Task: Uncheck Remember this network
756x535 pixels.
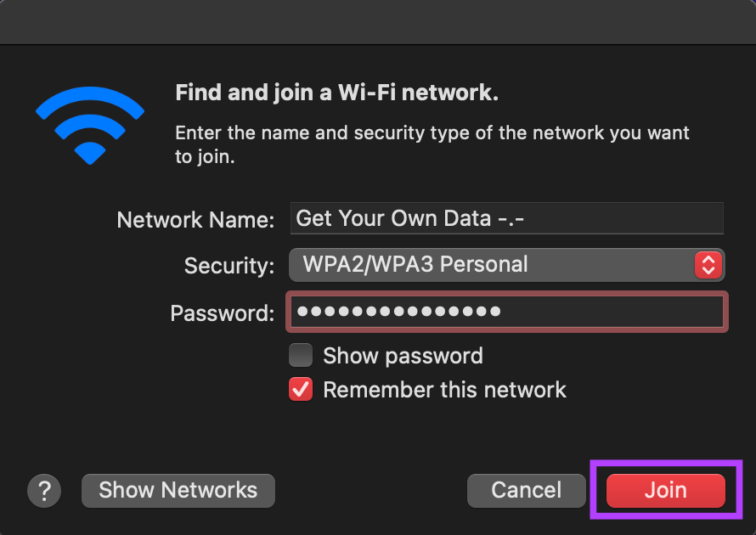Action: pos(300,389)
